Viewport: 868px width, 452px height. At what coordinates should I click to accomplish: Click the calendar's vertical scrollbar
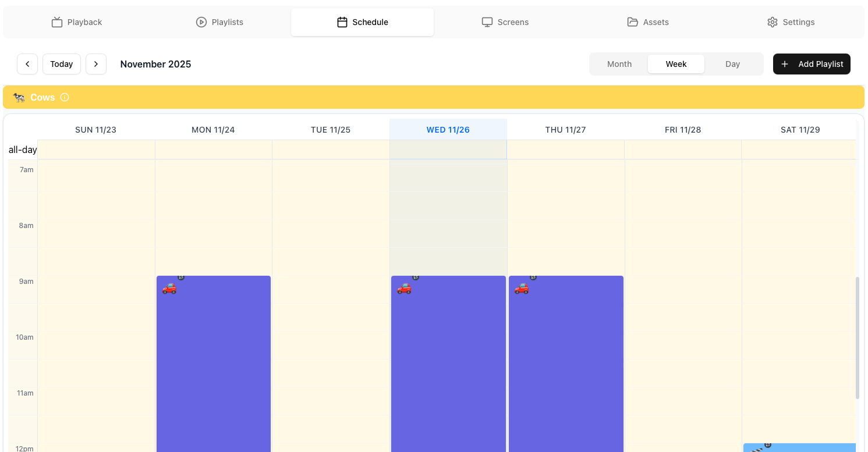(x=857, y=337)
